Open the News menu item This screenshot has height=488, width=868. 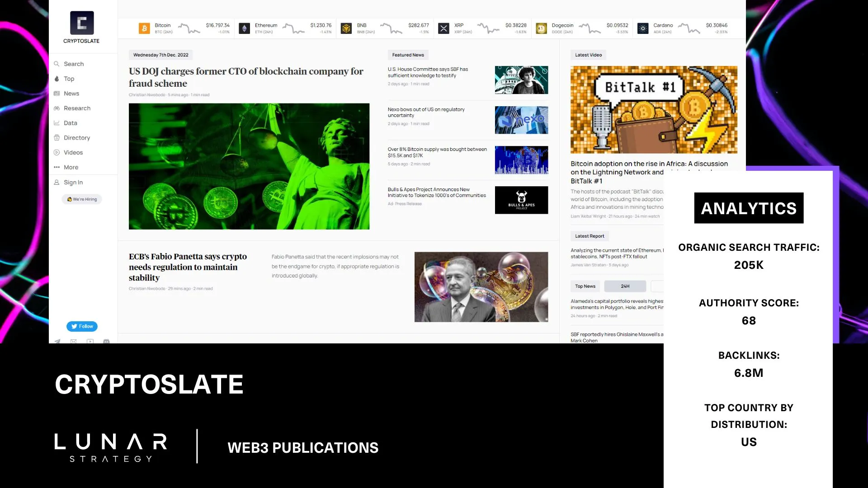71,94
